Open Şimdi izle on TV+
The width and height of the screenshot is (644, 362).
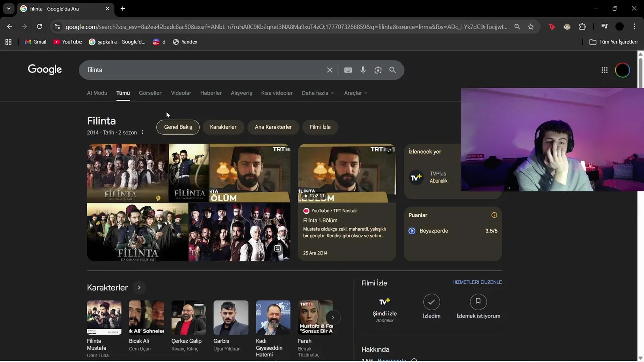(385, 309)
